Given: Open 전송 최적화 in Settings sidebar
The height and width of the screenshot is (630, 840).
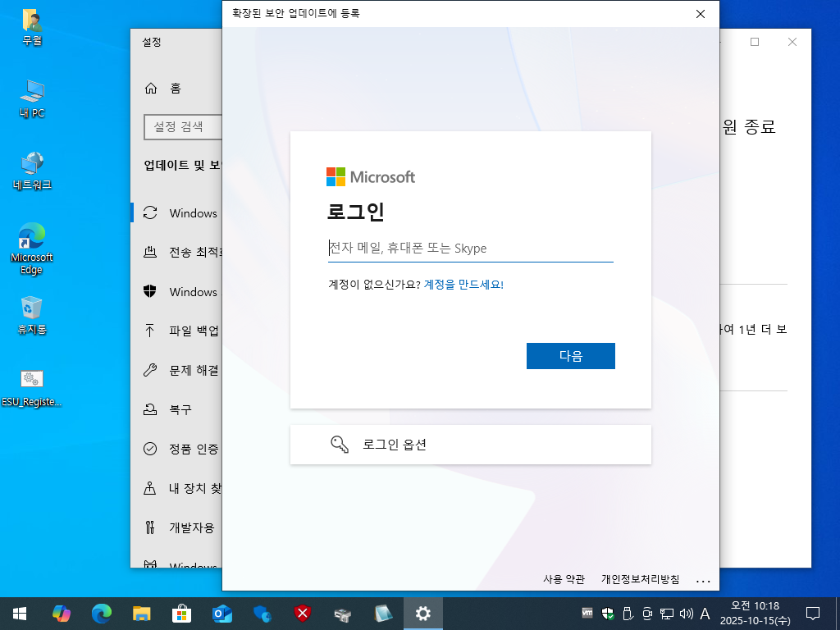Looking at the screenshot, I should pyautogui.click(x=177, y=253).
